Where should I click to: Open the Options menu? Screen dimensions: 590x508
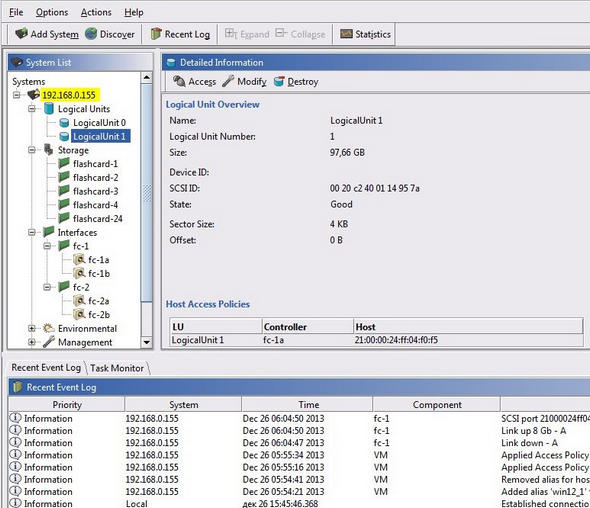tap(52, 12)
